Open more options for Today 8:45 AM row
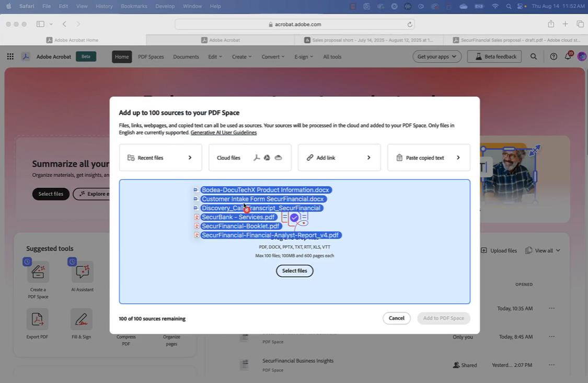Screen dimensions: 588x383 (551, 337)
